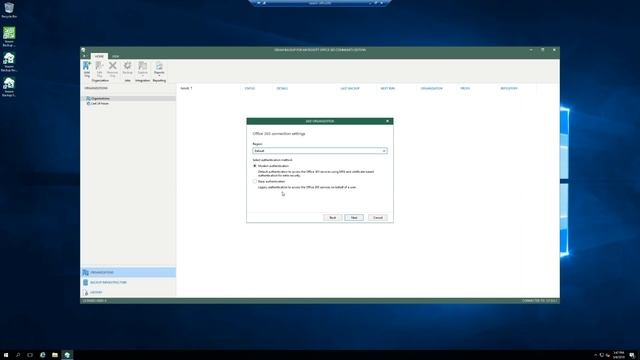Click the Remove Org ribbon icon

tap(112, 69)
